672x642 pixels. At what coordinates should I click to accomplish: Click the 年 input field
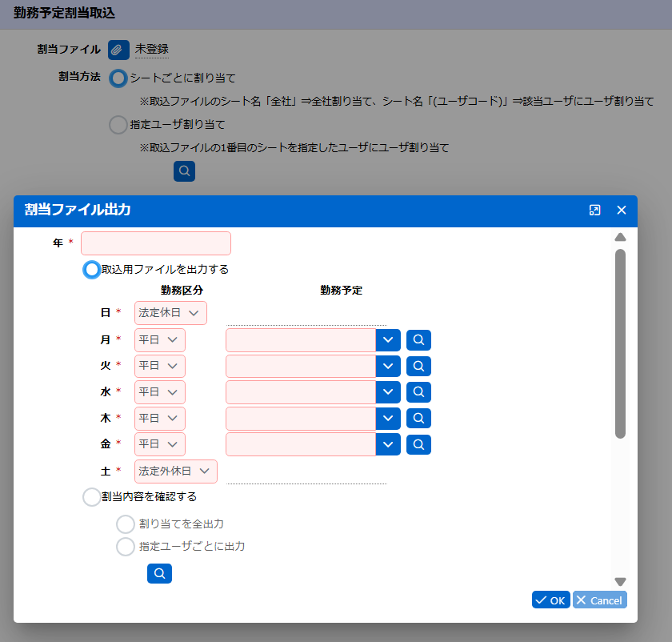[x=156, y=243]
